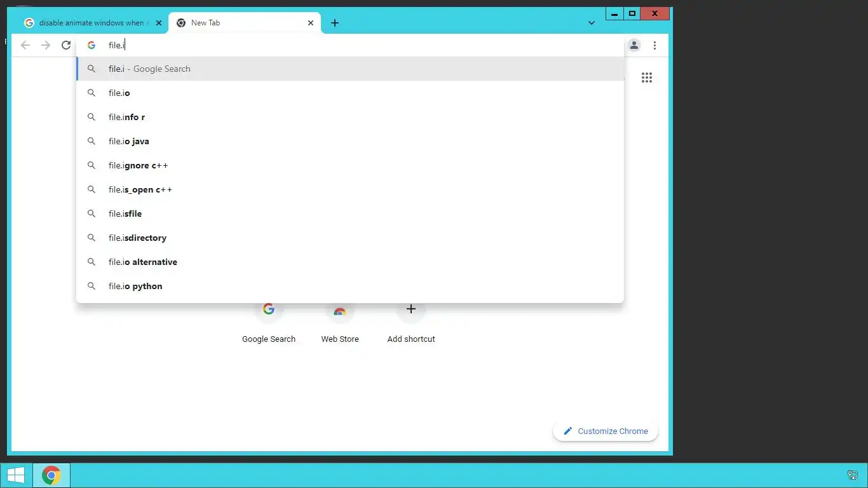Click the Reload page icon
Image resolution: width=868 pixels, height=488 pixels.
click(x=66, y=45)
